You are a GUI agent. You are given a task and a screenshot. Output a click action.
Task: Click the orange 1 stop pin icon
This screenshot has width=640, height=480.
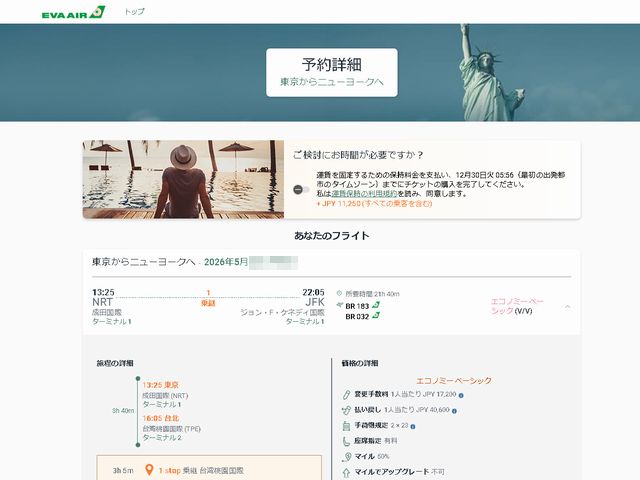(148, 470)
